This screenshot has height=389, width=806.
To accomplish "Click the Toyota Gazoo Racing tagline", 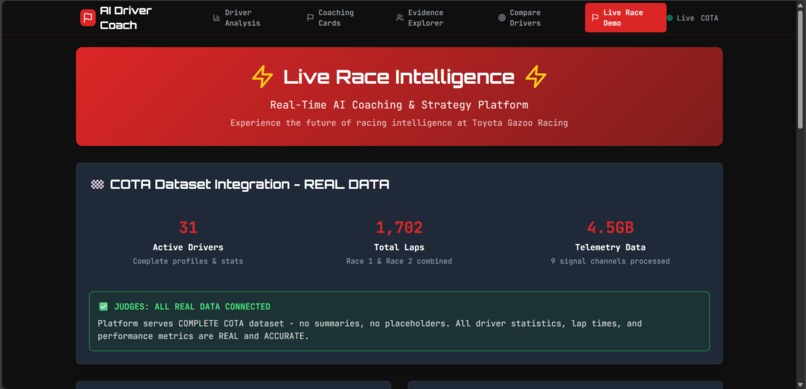I will [399, 123].
